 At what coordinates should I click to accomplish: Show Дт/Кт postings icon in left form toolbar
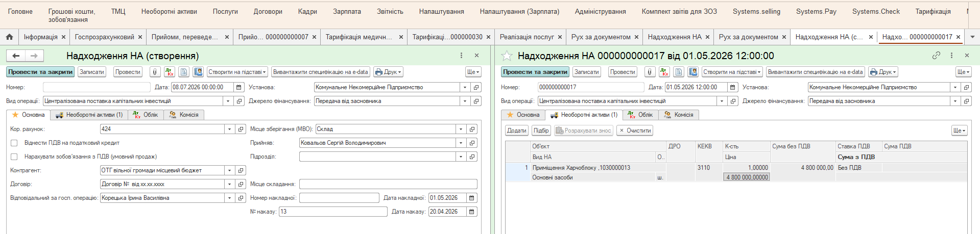coord(169,72)
